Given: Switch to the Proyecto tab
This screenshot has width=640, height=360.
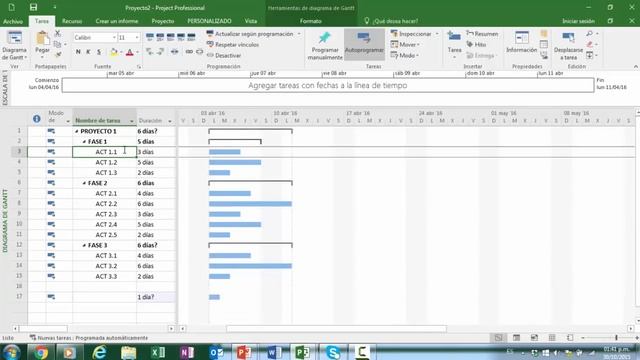Looking at the screenshot, I should tap(163, 21).
